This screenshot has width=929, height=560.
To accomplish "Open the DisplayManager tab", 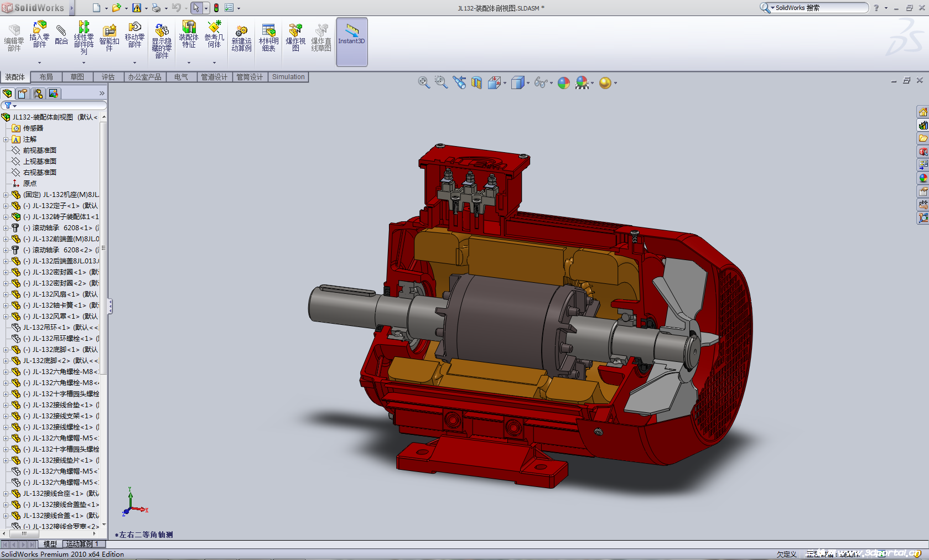I will 54,94.
